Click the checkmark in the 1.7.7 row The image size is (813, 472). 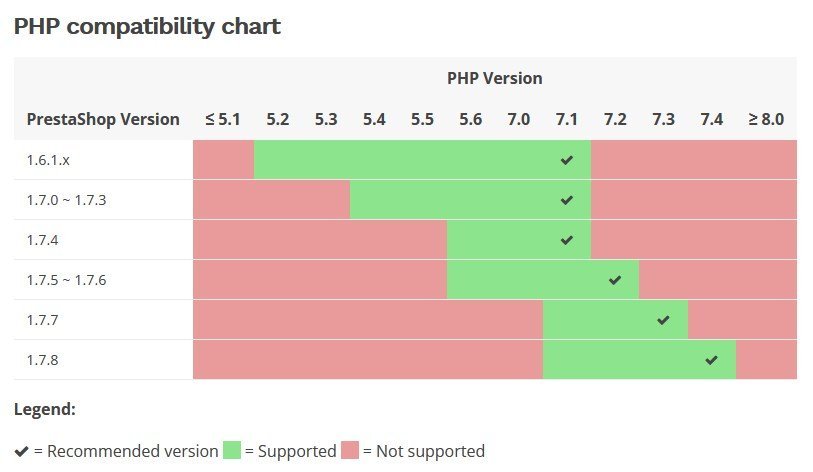click(x=663, y=320)
